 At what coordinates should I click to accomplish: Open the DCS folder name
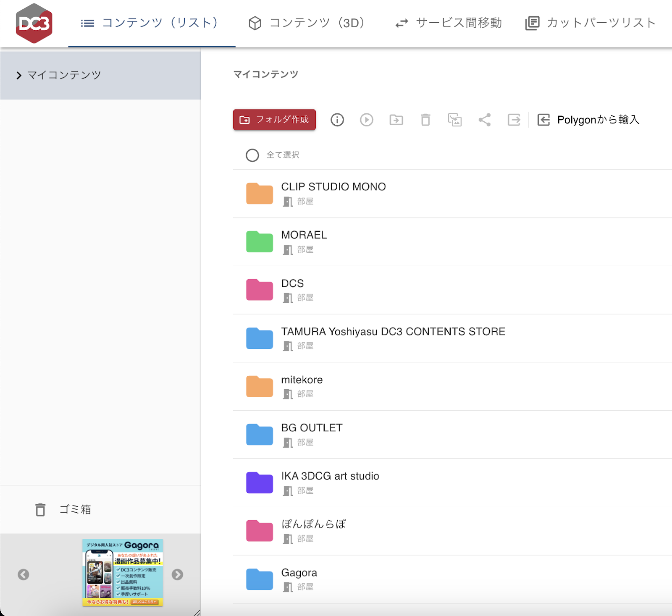click(292, 283)
